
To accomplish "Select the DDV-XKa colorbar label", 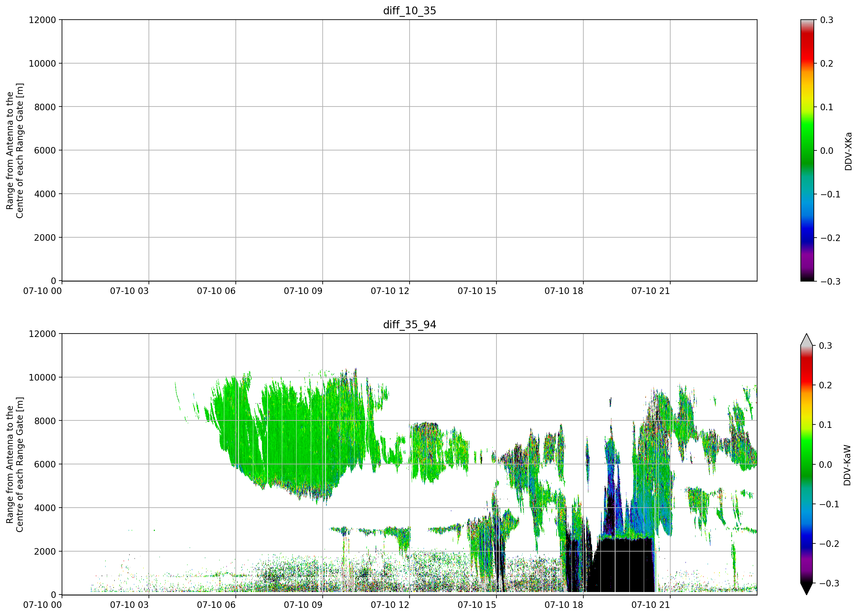I will click(x=848, y=151).
